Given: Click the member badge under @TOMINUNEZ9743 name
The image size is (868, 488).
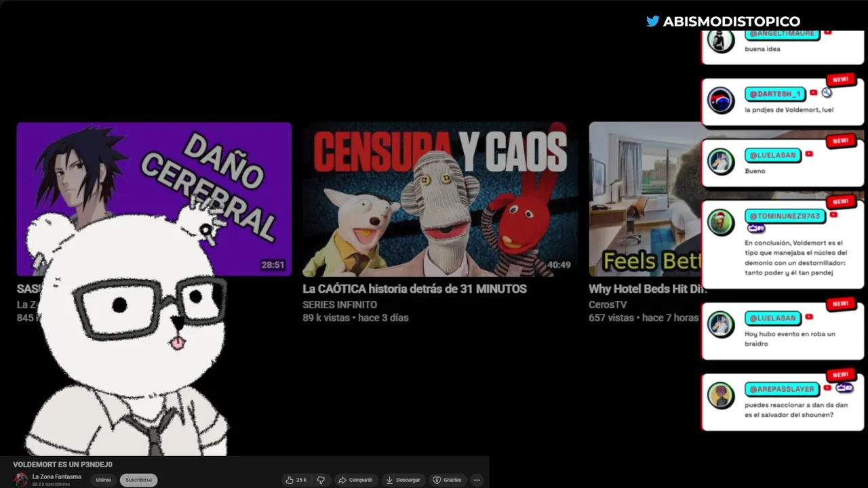Looking at the screenshot, I should tap(755, 229).
